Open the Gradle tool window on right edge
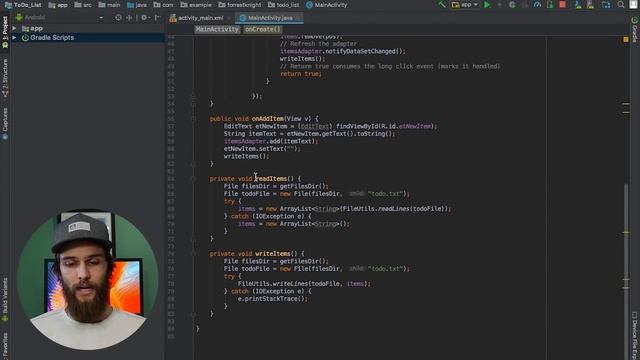 click(x=635, y=29)
